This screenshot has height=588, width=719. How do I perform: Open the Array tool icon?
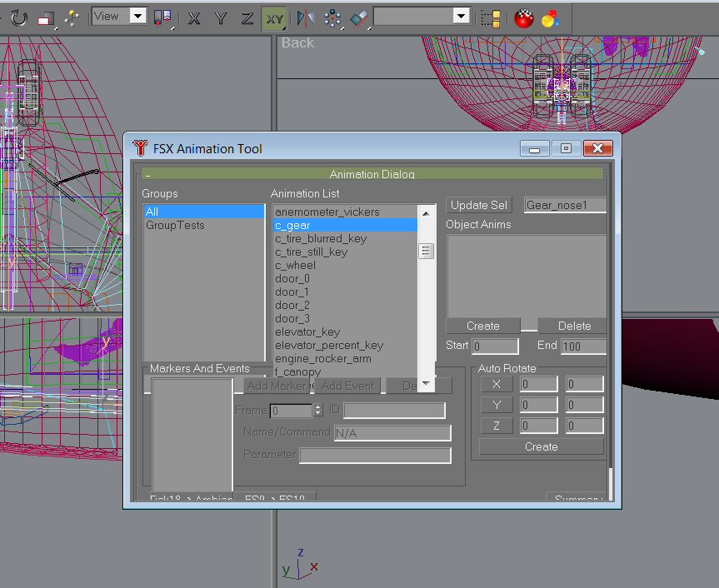[x=332, y=17]
